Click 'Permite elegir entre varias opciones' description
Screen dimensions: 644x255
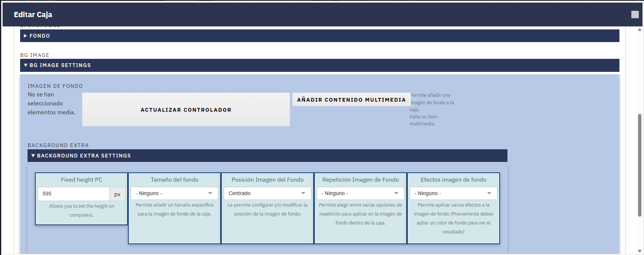(361, 214)
